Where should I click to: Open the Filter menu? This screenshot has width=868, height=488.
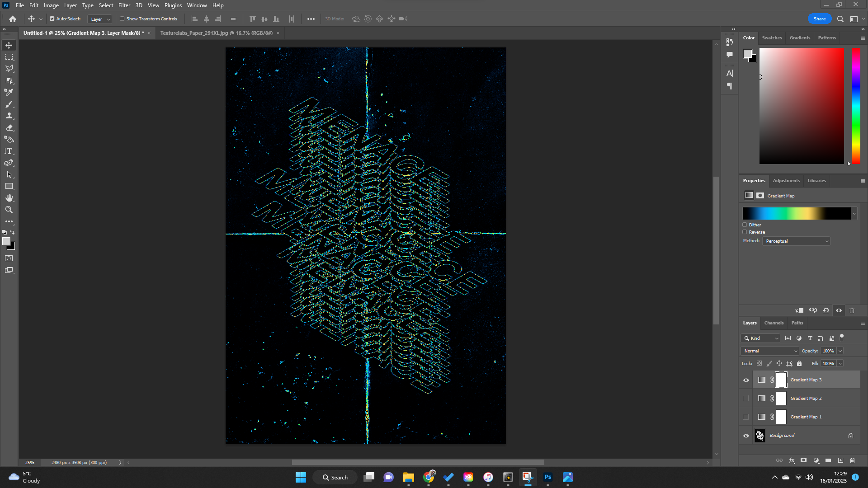click(x=124, y=5)
